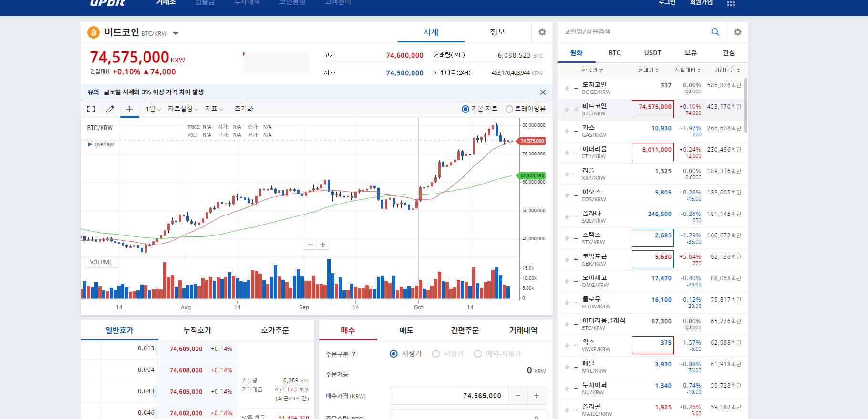Select the crosshair cursor tool
The height and width of the screenshot is (419, 868).
point(129,109)
